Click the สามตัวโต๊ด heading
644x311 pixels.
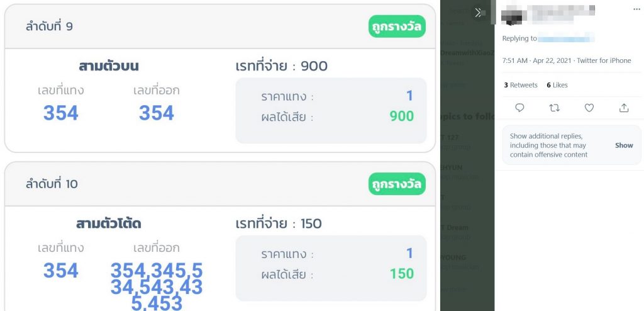coord(108,223)
